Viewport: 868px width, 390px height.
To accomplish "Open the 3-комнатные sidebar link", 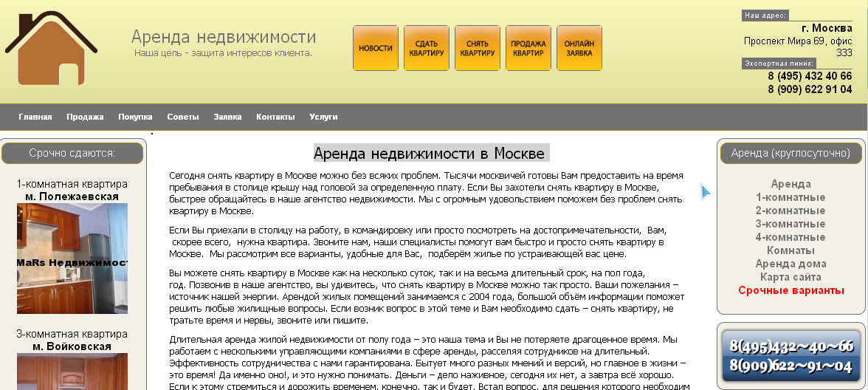I will pyautogui.click(x=790, y=224).
